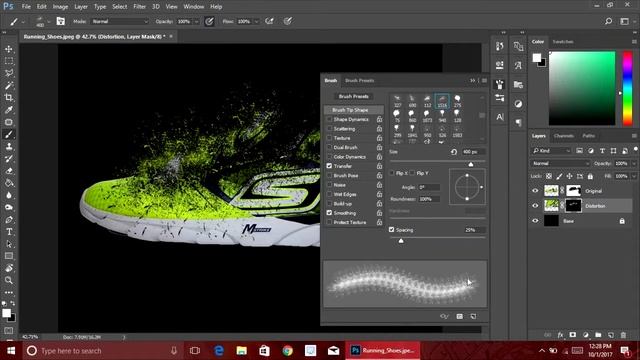640x360 pixels.
Task: Enable airbrush build-up icon
Action: (269, 21)
